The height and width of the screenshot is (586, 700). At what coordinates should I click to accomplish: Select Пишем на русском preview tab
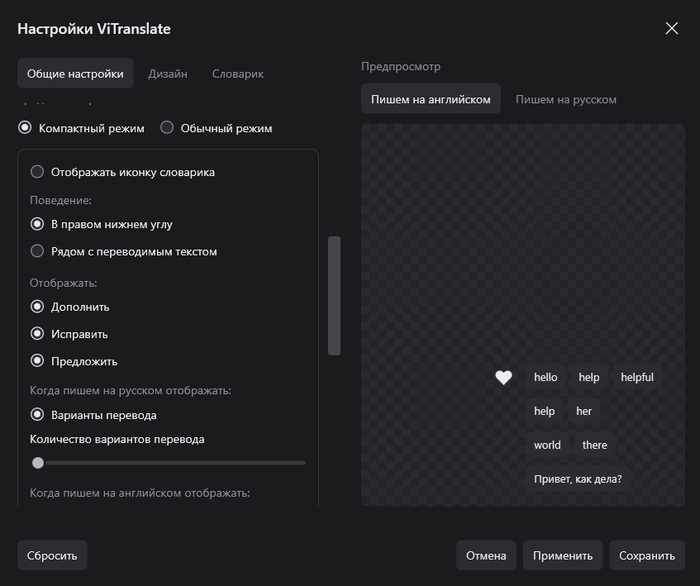[x=566, y=99]
